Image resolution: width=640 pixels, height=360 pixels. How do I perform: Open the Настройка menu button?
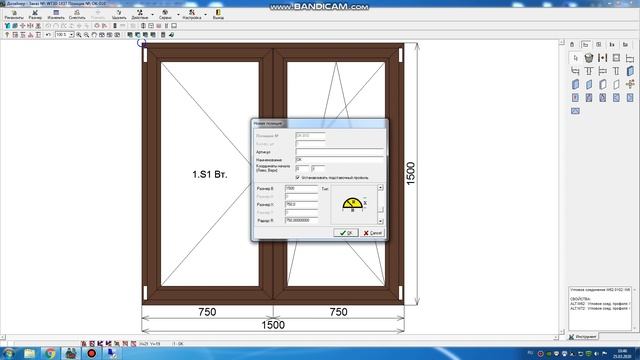pos(191,15)
